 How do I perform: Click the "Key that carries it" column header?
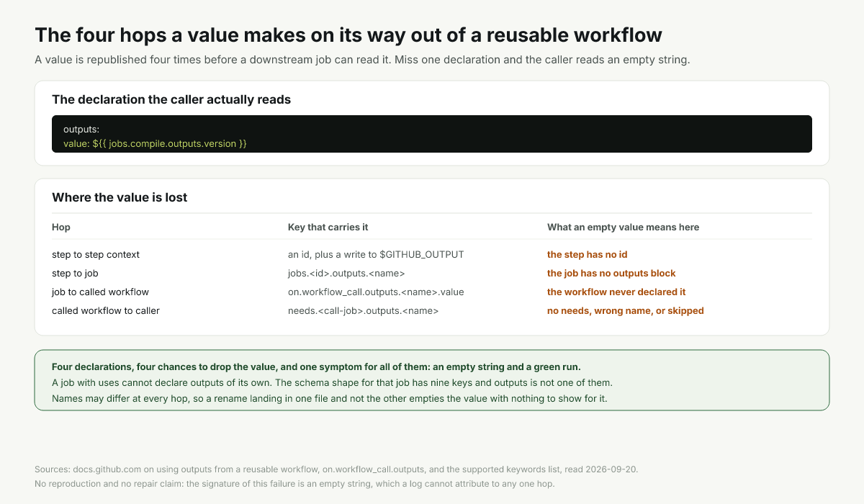point(328,227)
